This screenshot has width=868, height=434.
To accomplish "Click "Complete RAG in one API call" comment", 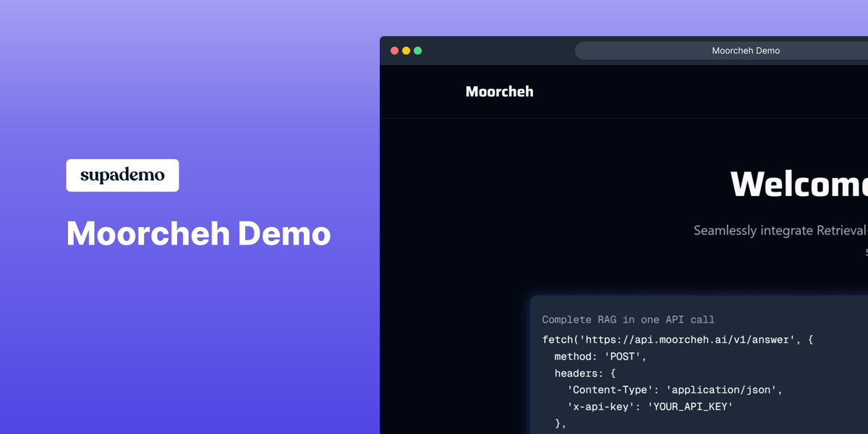I will tap(628, 320).
